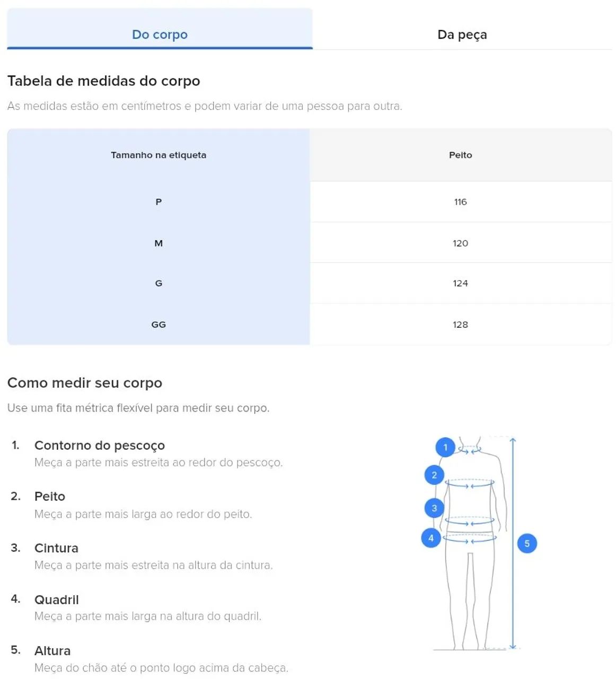
Task: Click the chest measurement arrows on figure
Action: (470, 484)
